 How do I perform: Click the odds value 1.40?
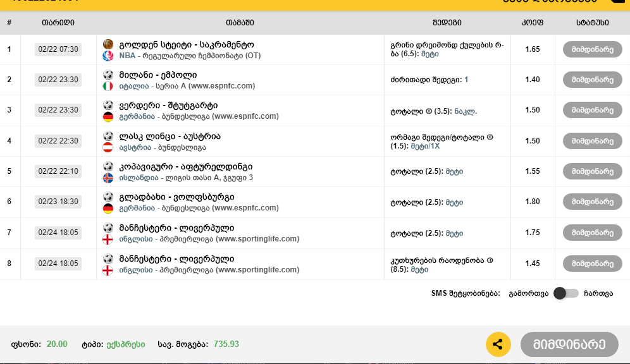click(533, 80)
